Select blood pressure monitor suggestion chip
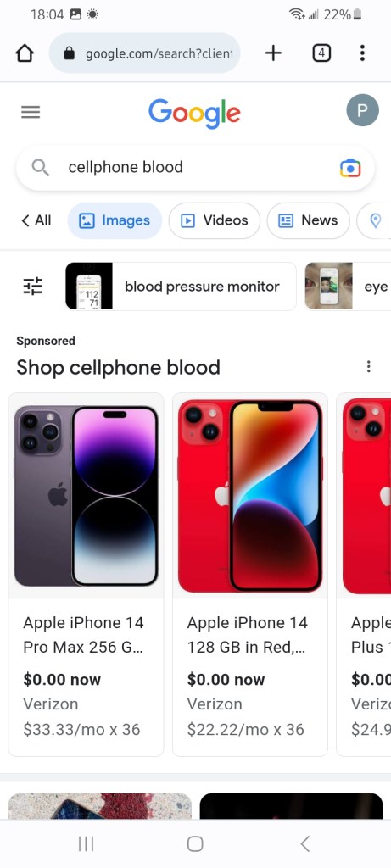The height and width of the screenshot is (868, 391). click(x=181, y=287)
